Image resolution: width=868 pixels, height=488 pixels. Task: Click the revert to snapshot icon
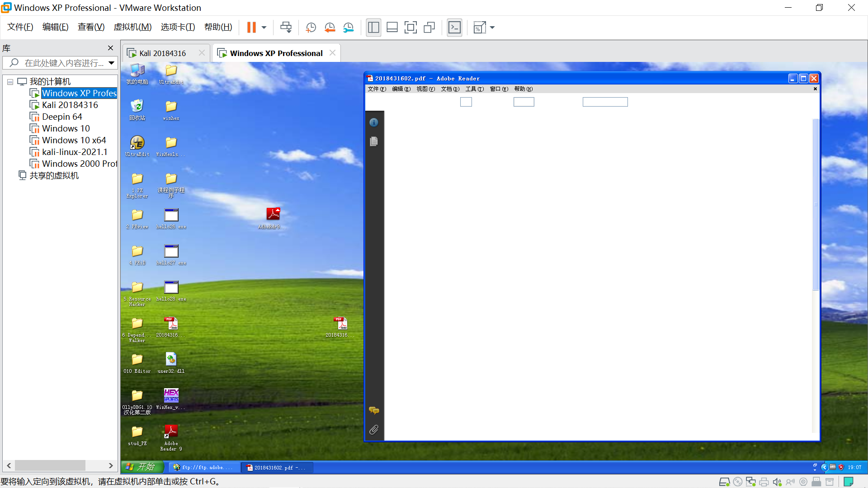330,28
